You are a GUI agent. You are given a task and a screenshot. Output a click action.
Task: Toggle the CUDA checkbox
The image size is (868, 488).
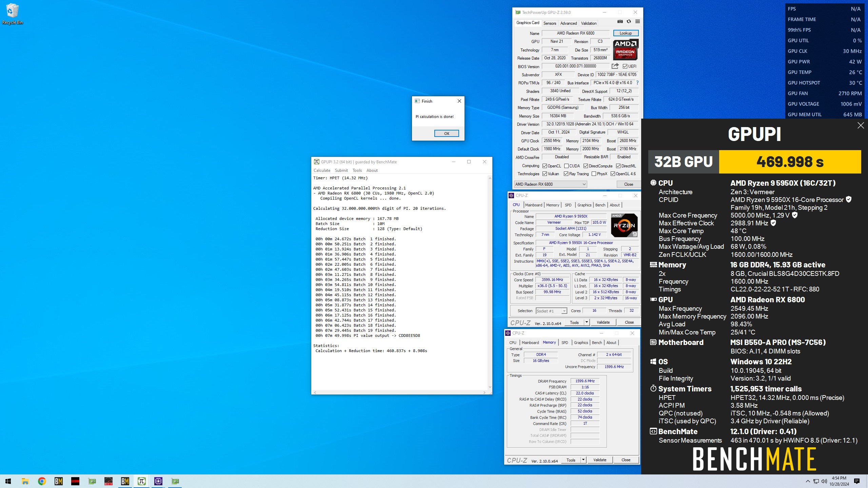(x=566, y=166)
